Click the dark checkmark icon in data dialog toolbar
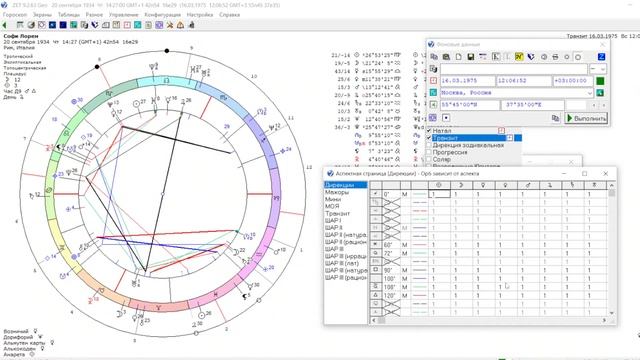Screen dimensions: 640x360 click(531, 57)
